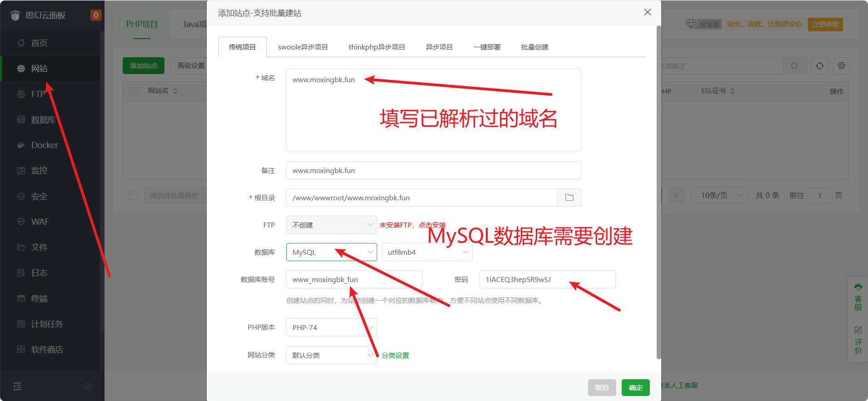
Task: Open the FTP sidebar icon
Action: point(21,94)
